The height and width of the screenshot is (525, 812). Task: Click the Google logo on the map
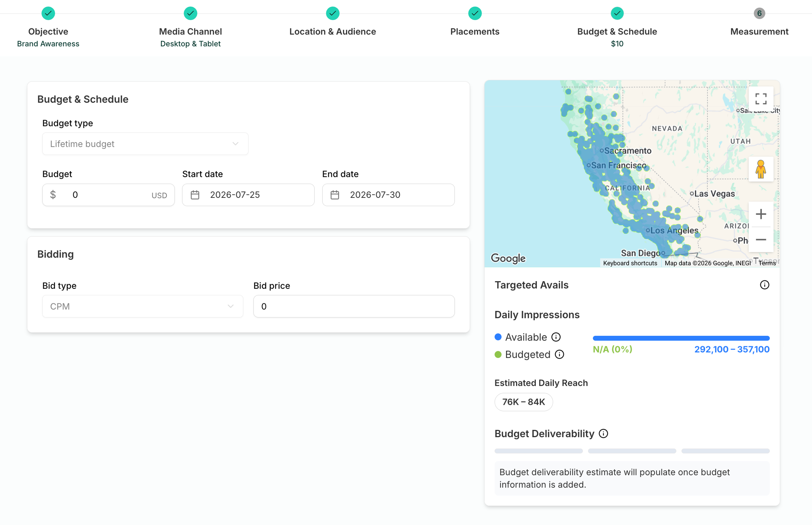coord(508,258)
